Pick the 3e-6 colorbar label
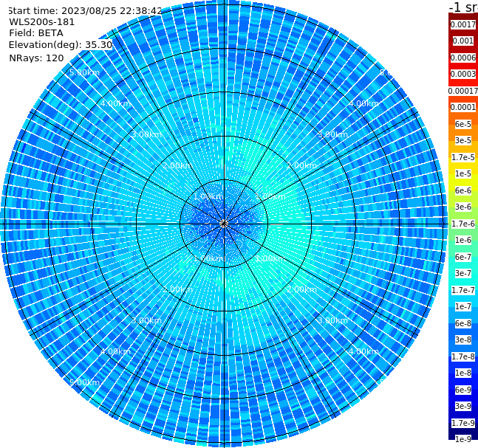 463,207
